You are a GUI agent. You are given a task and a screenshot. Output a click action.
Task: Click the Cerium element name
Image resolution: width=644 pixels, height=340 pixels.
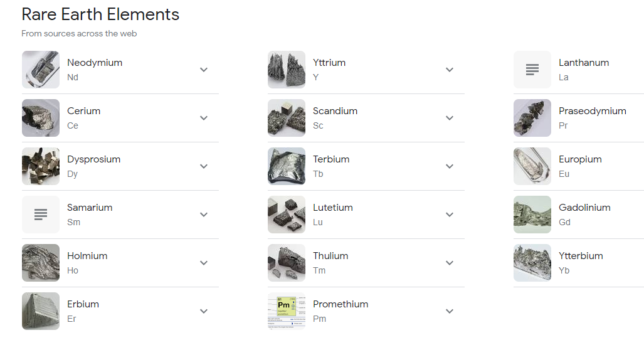(83, 111)
